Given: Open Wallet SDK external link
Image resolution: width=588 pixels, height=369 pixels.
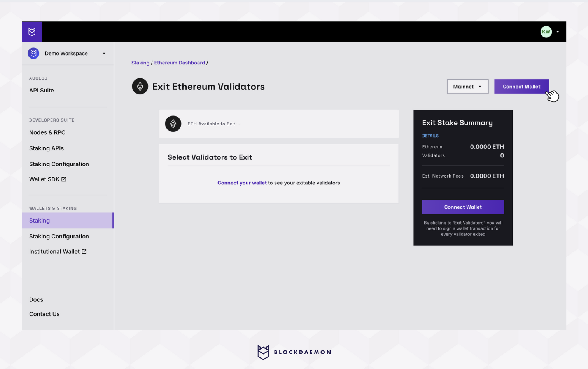Looking at the screenshot, I should (x=48, y=179).
